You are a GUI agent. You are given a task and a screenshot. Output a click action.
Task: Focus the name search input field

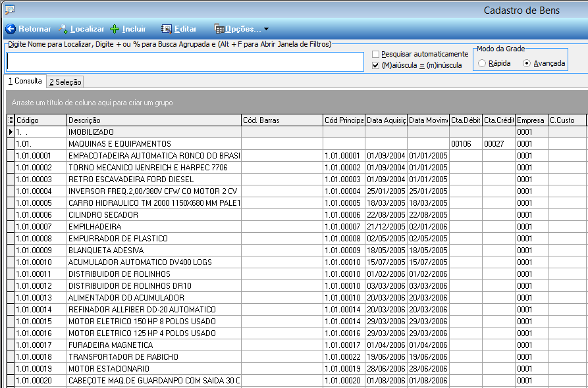pyautogui.click(x=185, y=61)
